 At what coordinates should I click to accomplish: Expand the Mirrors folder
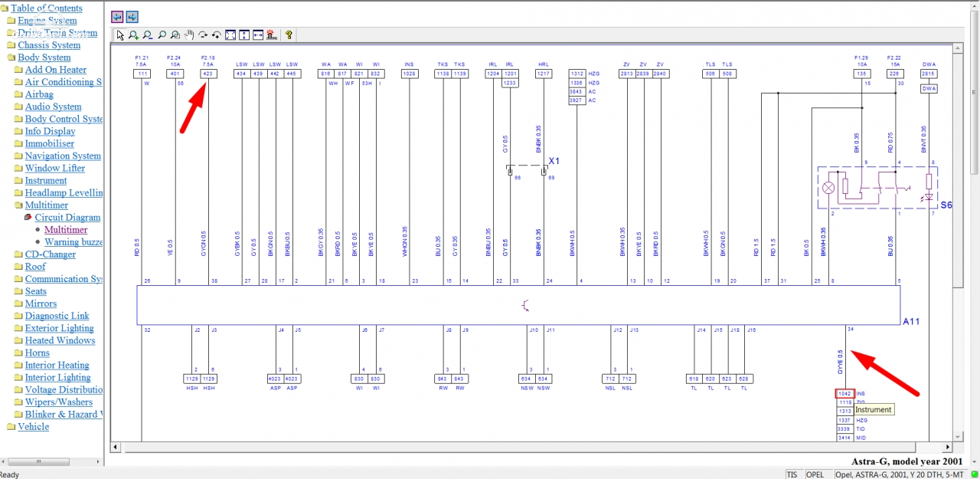tap(18, 303)
